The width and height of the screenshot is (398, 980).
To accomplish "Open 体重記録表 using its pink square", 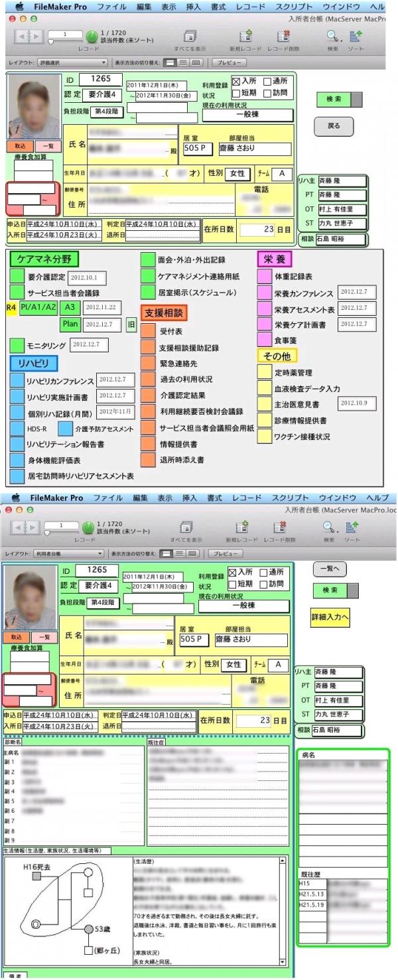I will point(263,276).
